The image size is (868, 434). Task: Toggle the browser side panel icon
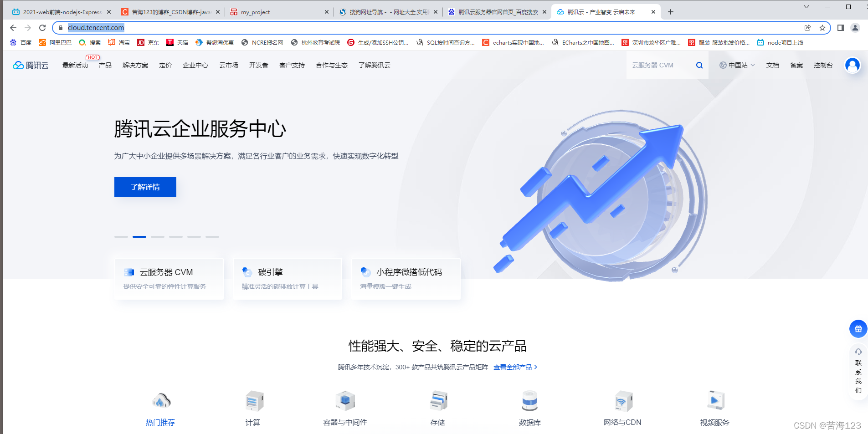point(841,28)
